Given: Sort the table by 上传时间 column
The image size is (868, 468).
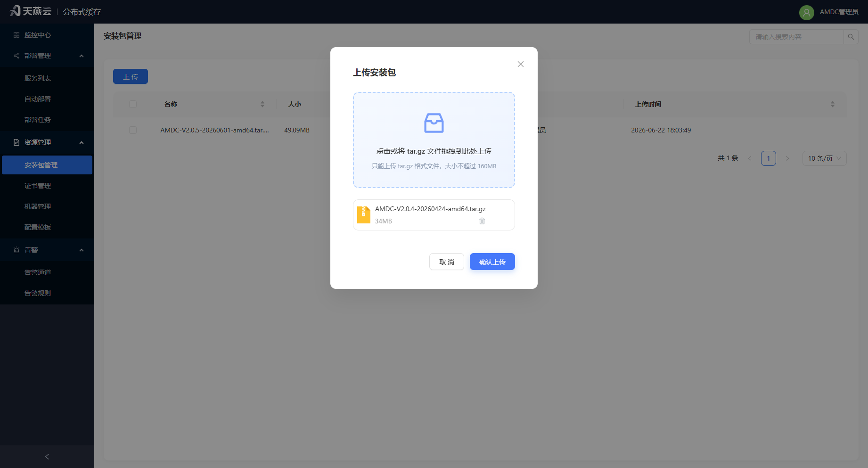Looking at the screenshot, I should (x=833, y=104).
